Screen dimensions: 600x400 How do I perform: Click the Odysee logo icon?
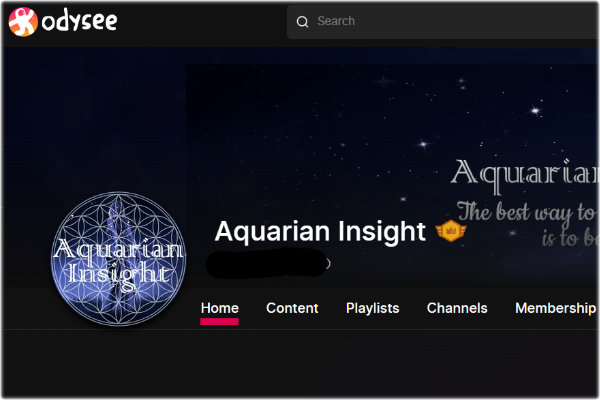(23, 22)
